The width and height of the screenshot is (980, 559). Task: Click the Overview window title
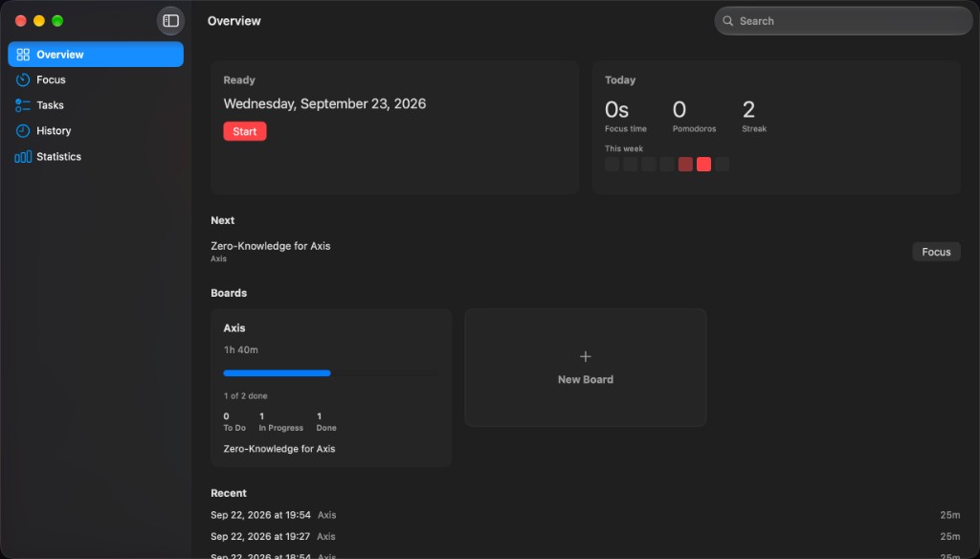(x=234, y=21)
